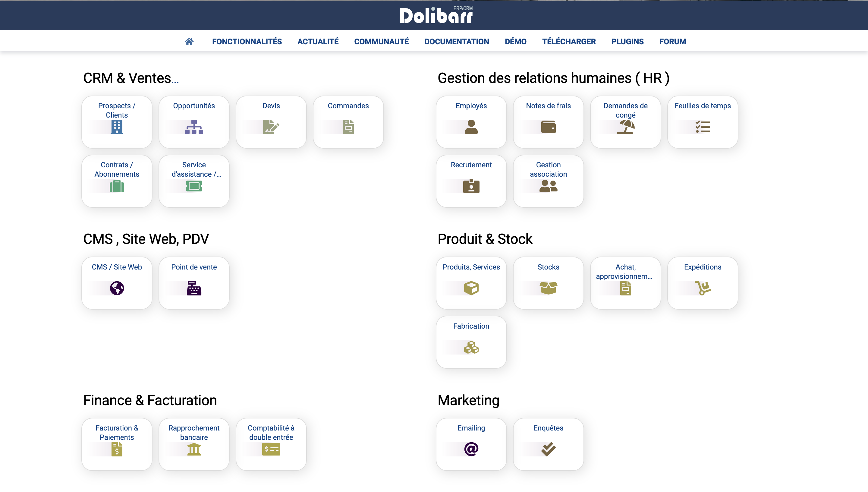Click the CMS / Site Web globe icon

point(117,288)
